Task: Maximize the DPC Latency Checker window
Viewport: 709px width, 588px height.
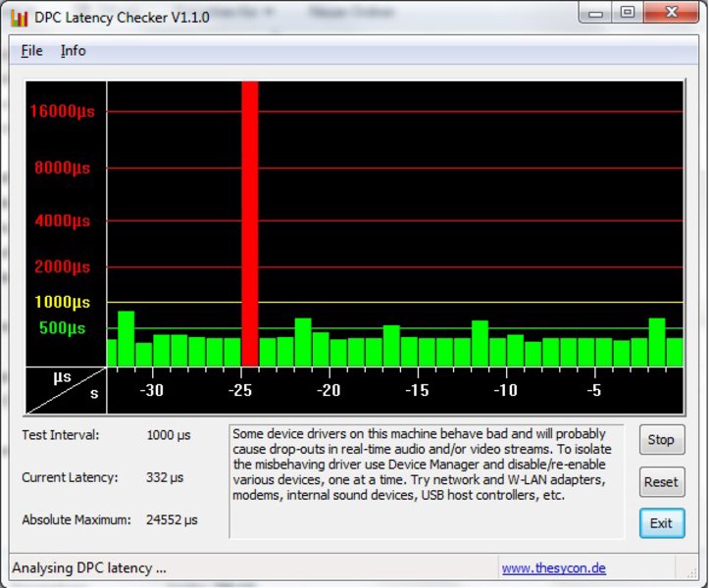Action: [x=628, y=13]
